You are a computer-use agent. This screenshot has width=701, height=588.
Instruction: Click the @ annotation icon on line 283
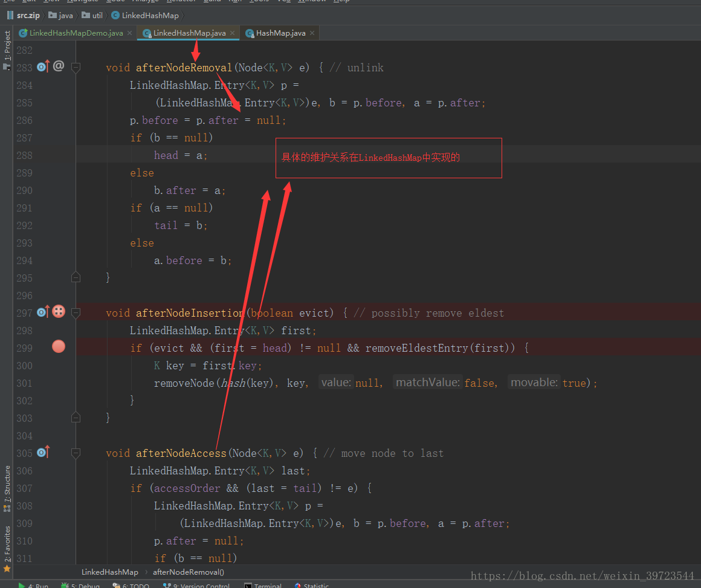click(x=59, y=66)
